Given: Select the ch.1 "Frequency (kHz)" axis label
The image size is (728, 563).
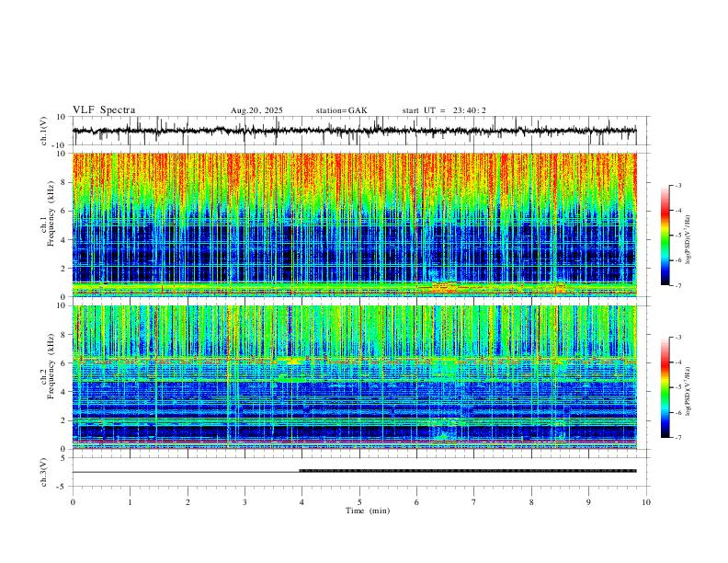Looking at the screenshot, I should coord(51,214).
